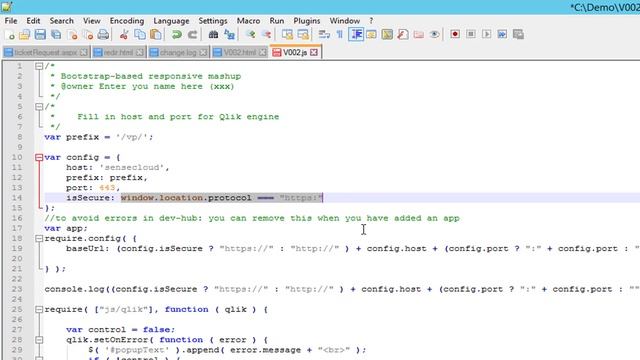This screenshot has height=360, width=640.
Task: Click 'baseUrl:' on line 19
Action: 88,249
